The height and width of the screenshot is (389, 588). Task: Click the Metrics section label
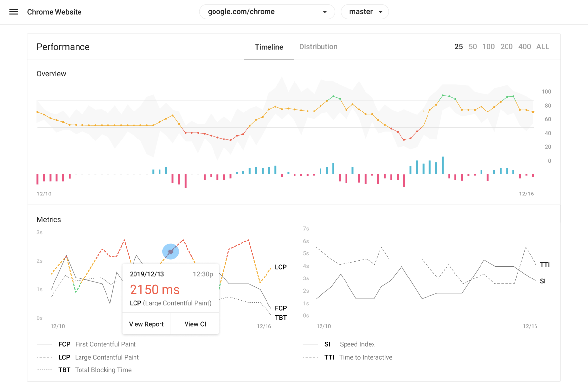pos(49,220)
